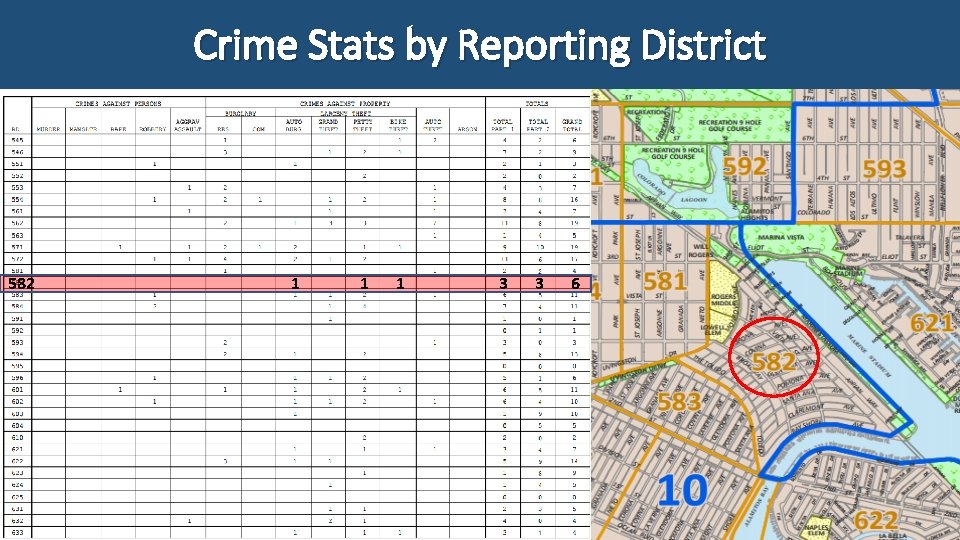This screenshot has height=540, width=960.
Task: Select row label 553 in the table
Action: coord(17,187)
